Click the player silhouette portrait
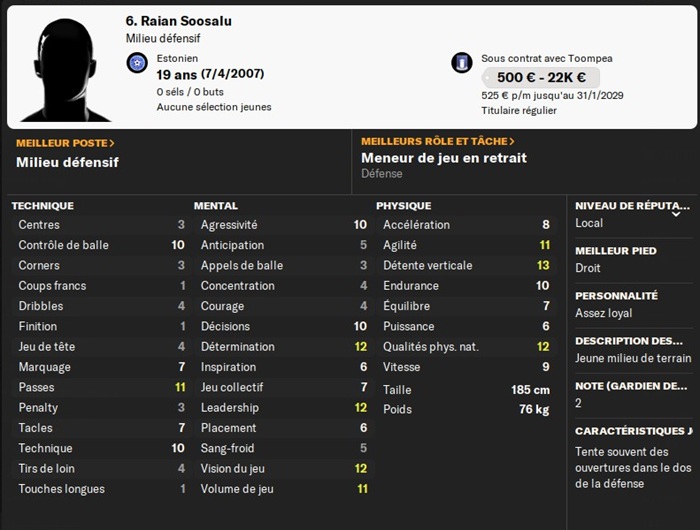This screenshot has width=700, height=530. coord(63,67)
